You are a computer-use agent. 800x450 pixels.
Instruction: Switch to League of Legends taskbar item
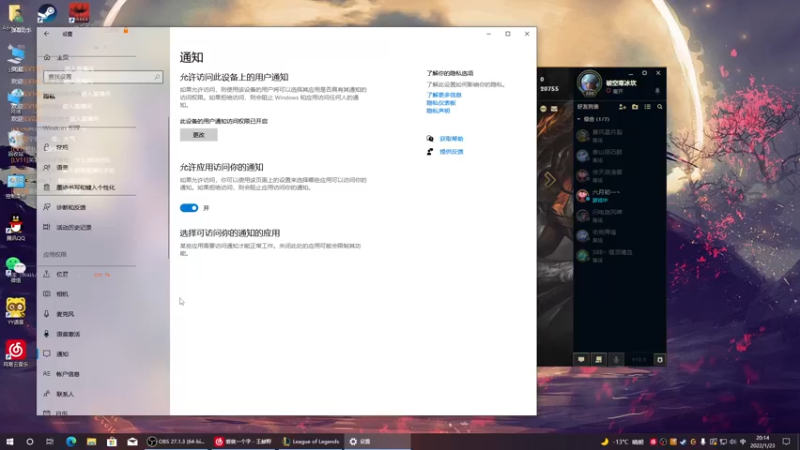(x=311, y=441)
